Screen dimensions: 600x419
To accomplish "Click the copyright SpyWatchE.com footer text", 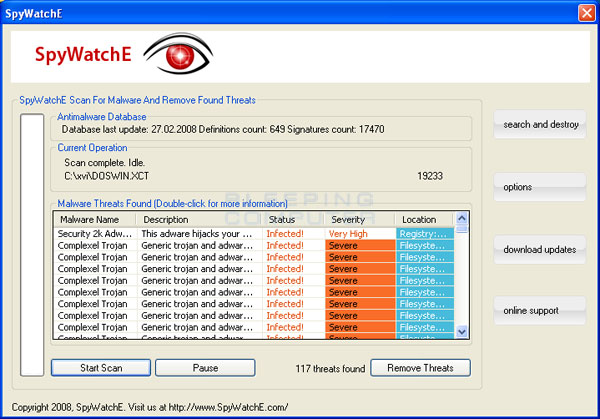I will (x=150, y=407).
